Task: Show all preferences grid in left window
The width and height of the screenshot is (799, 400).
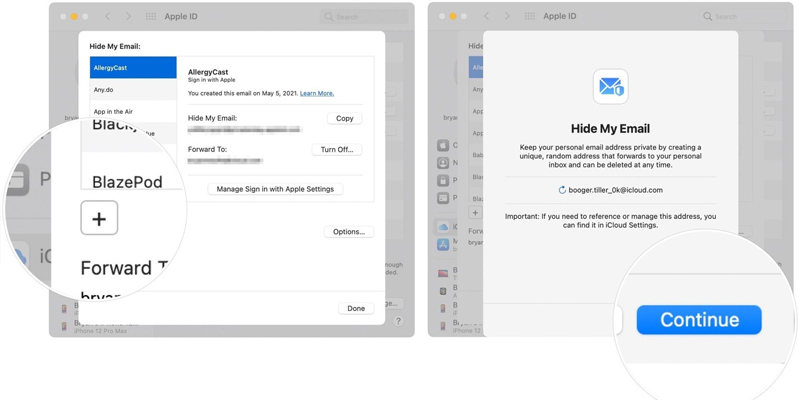Action: pyautogui.click(x=151, y=16)
